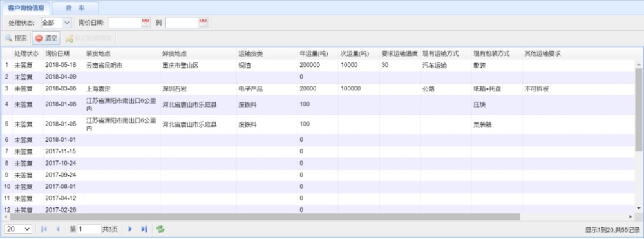The height and width of the screenshot is (239, 644).
Task: Click the vertical scrollbar of the grid
Action: [x=639, y=110]
